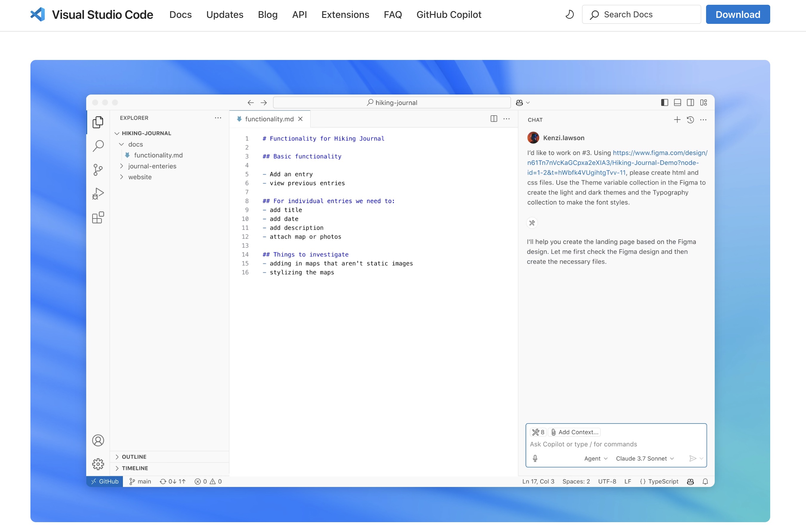Click the hiking-journal command center search box

point(392,103)
